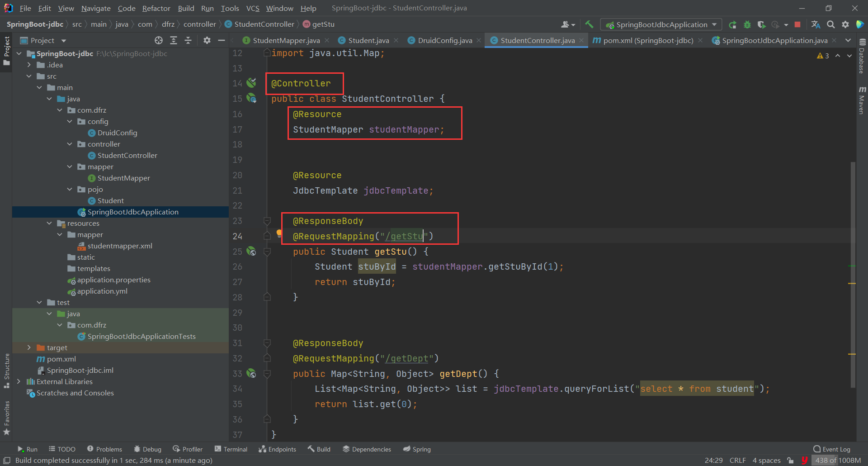Open Project panel settings gear
Viewport: 868px width, 466px height.
click(x=207, y=40)
